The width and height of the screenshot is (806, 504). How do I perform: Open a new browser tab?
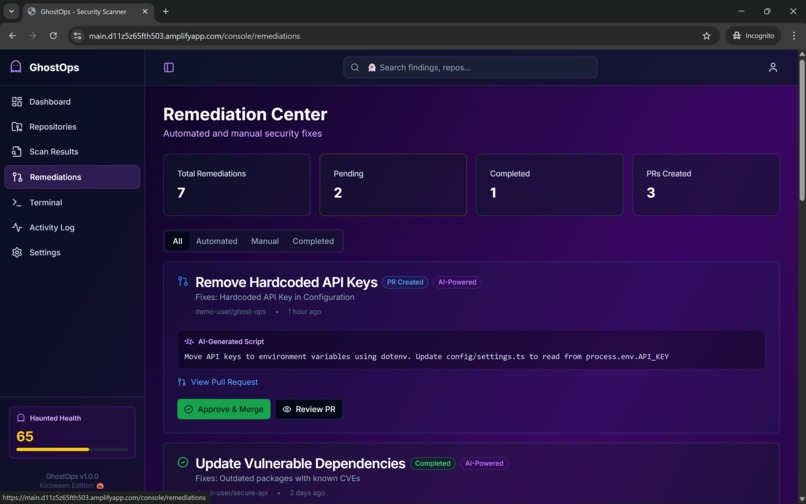166,11
